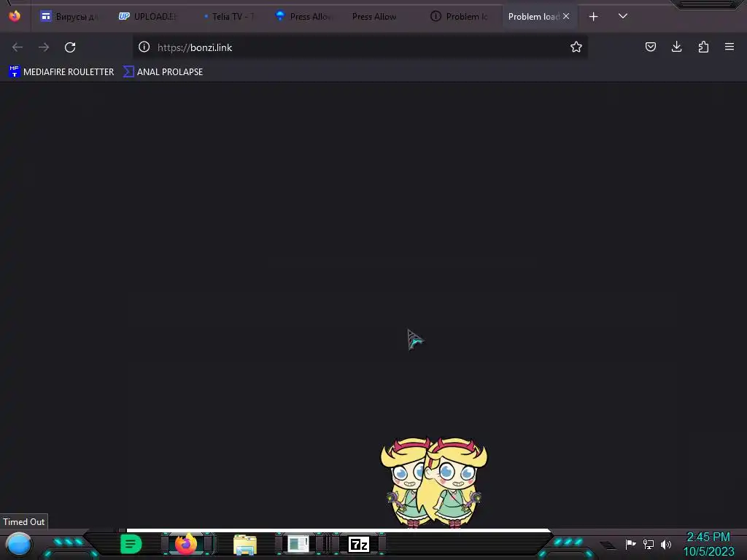Click the Timed Out status text
The height and width of the screenshot is (560, 747).
[24, 522]
